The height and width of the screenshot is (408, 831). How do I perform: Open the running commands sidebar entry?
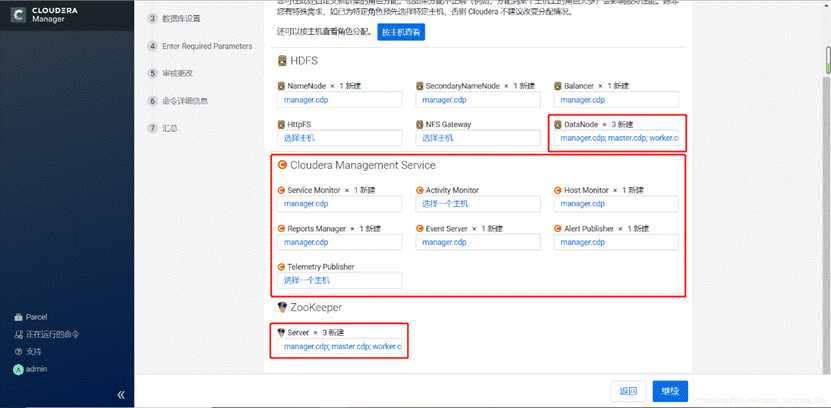[46, 334]
